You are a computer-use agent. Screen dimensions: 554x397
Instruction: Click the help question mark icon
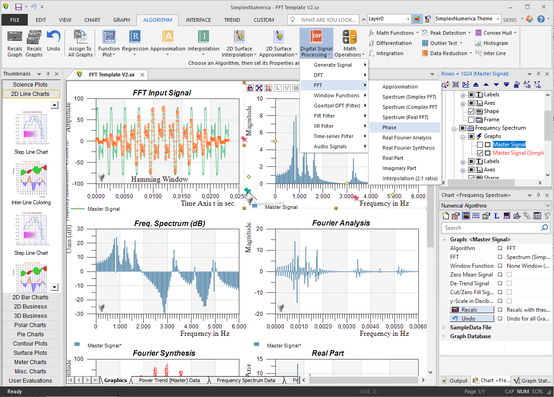[541, 19]
